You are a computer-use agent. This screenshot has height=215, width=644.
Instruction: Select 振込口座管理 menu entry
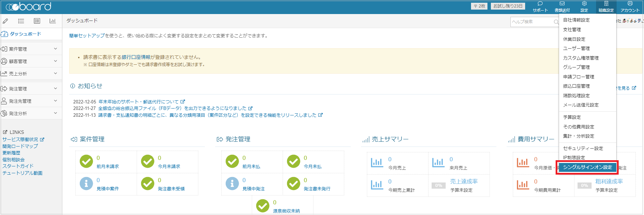coord(577,86)
